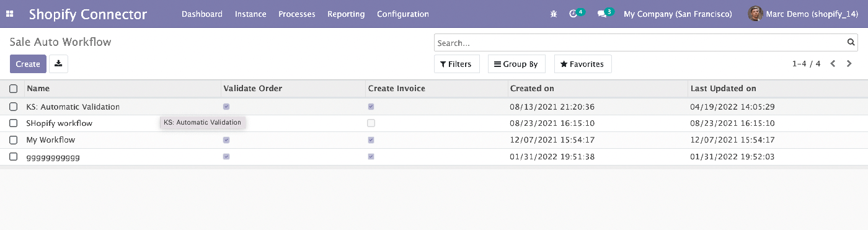Go to previous page arrow

click(833, 64)
